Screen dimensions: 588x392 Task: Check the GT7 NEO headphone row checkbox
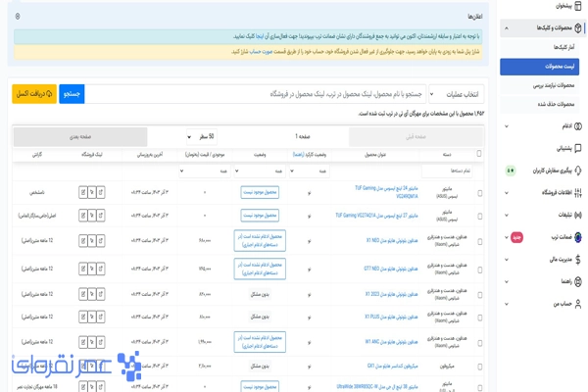click(x=479, y=269)
